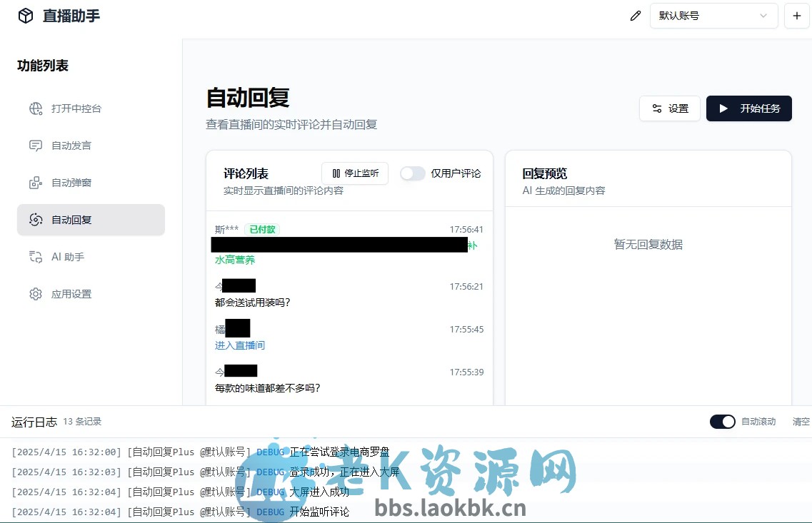812x523 pixels.
Task: Click the speech bubble icon for 自动发言
Action: [36, 146]
